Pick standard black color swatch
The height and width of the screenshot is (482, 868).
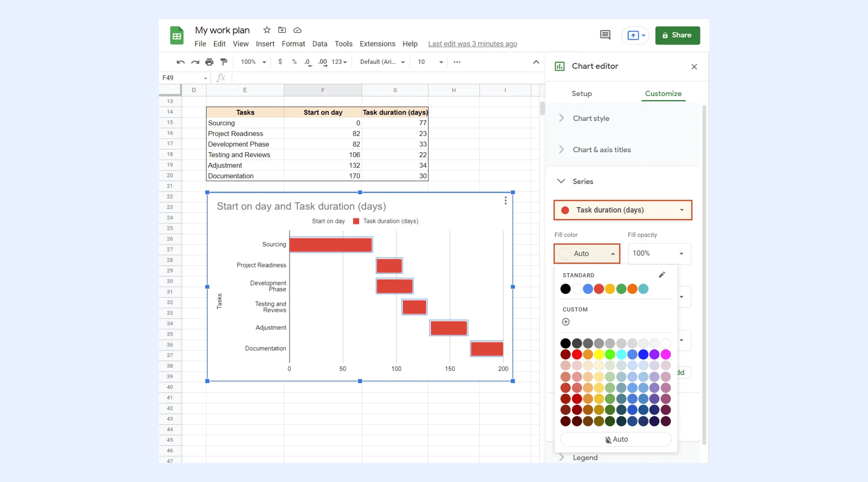[565, 289]
